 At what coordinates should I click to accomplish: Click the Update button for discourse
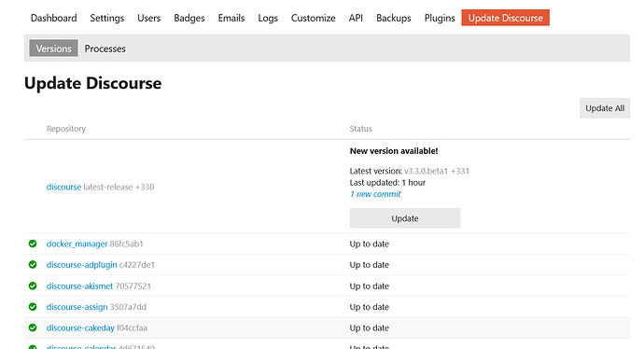coord(405,218)
